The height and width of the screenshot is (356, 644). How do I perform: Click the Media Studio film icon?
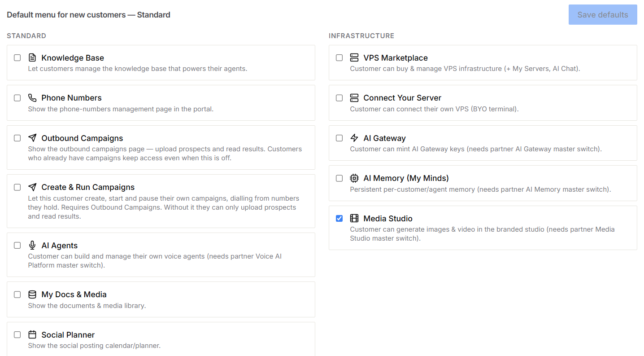pyautogui.click(x=354, y=218)
